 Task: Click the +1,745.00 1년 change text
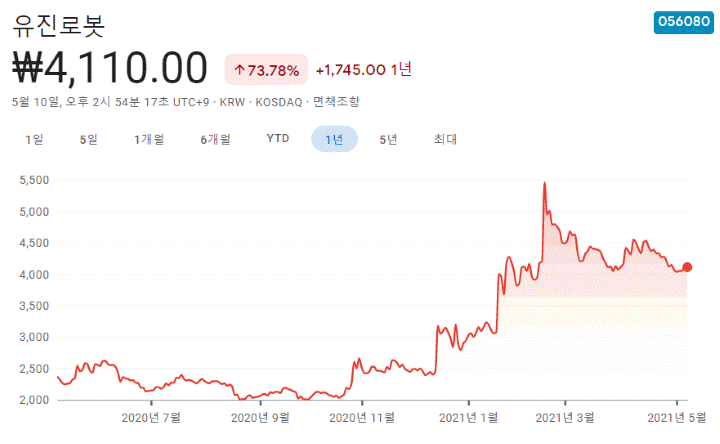364,70
